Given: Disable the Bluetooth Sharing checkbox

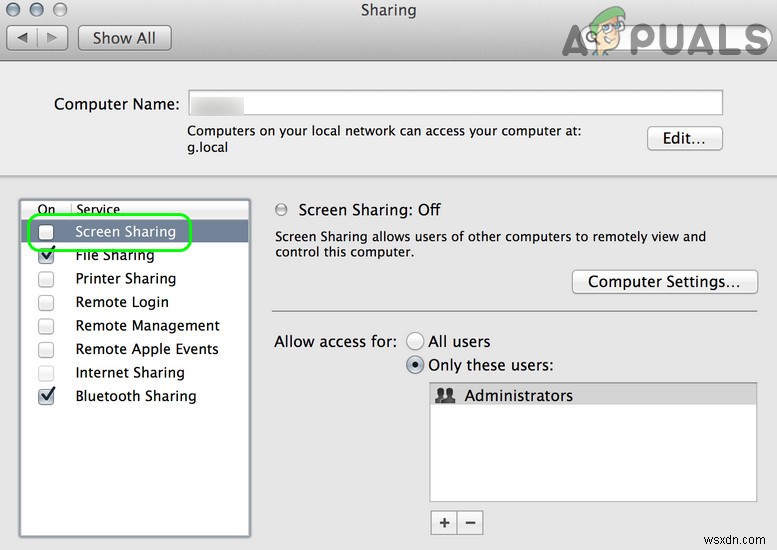Looking at the screenshot, I should tap(46, 397).
